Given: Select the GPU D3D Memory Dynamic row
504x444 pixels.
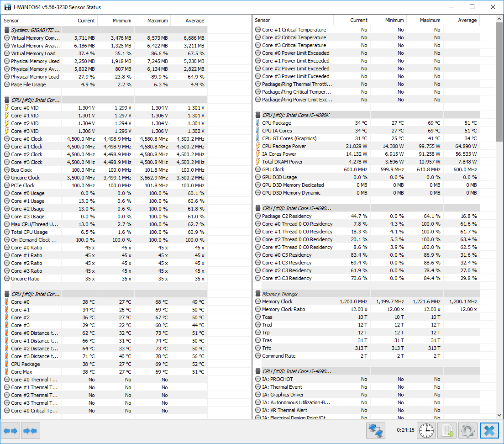Looking at the screenshot, I should tap(367, 193).
